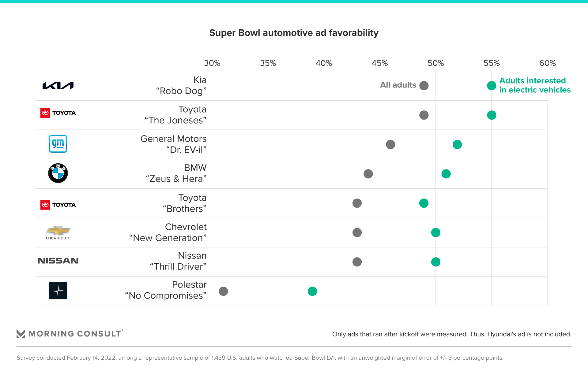Click the "All adults" legend label
The image size is (588, 371).
(x=398, y=85)
